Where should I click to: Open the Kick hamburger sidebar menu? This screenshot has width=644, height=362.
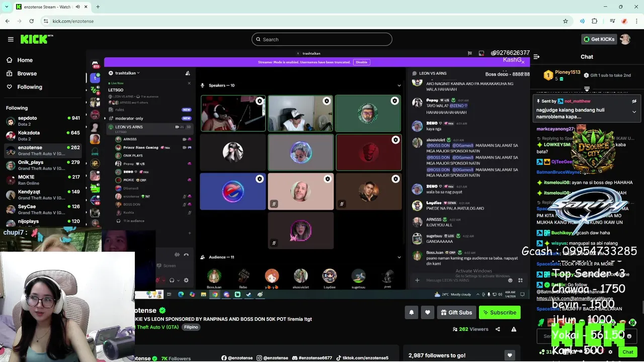tap(11, 39)
